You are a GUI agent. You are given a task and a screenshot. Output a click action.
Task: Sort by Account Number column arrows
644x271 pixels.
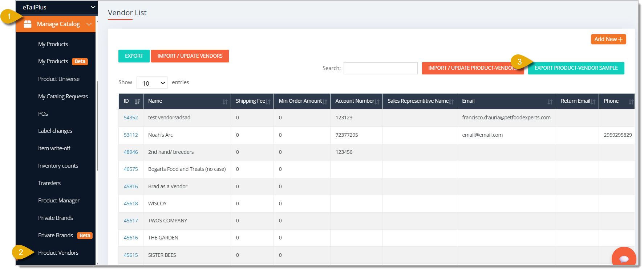(377, 102)
